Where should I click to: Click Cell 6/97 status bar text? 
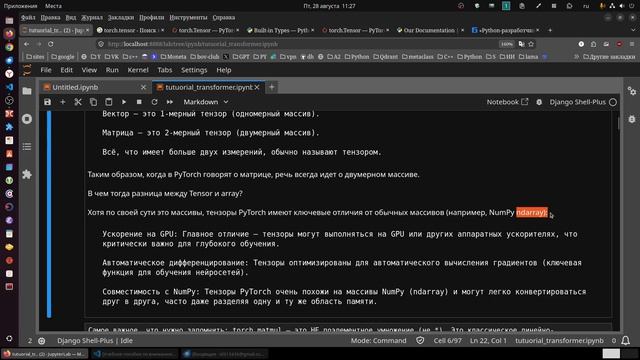point(447,340)
